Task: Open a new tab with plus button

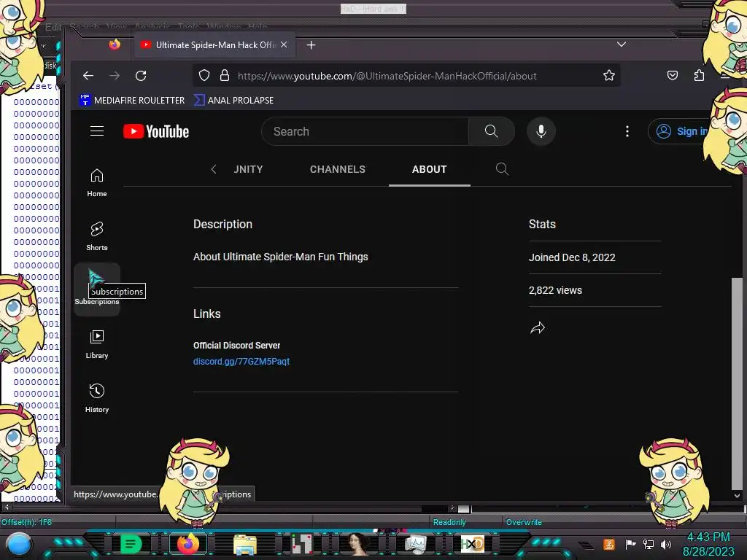Action: (x=311, y=44)
